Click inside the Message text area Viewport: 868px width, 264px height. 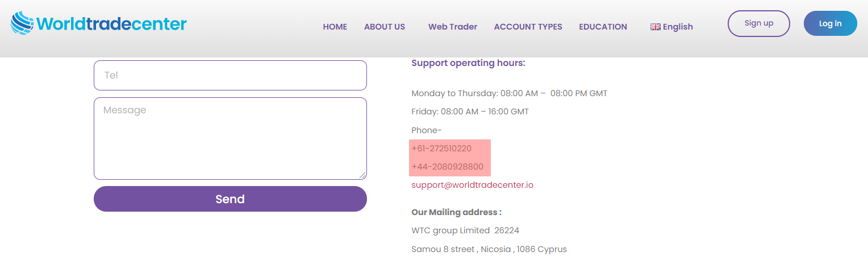pos(230,138)
